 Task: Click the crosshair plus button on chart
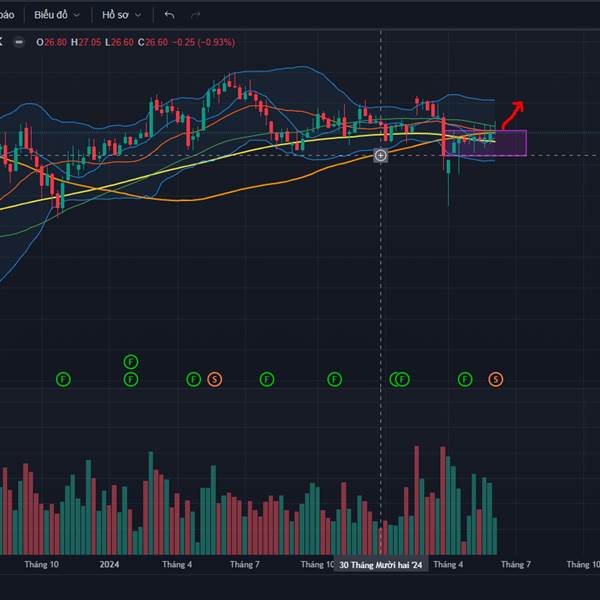pos(380,155)
